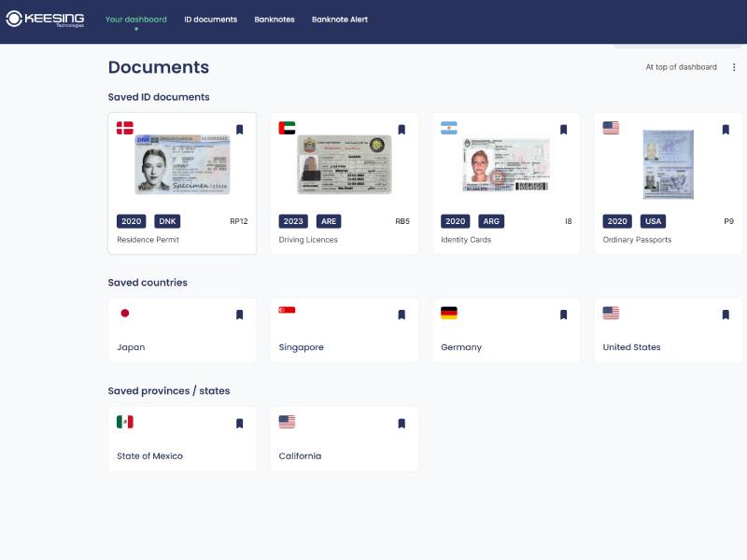Click the Japan flag icon

125,314
